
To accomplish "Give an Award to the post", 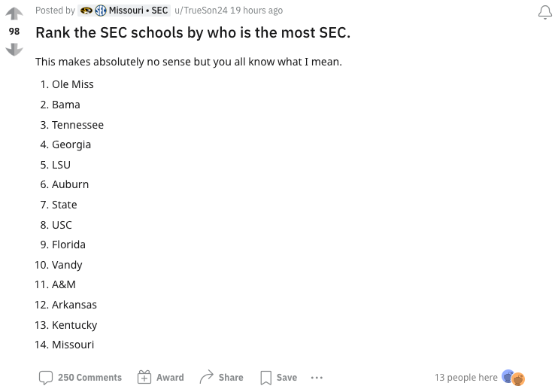I will (161, 378).
